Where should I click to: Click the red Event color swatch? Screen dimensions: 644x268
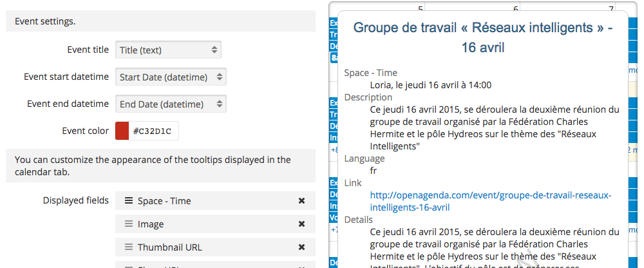point(122,131)
